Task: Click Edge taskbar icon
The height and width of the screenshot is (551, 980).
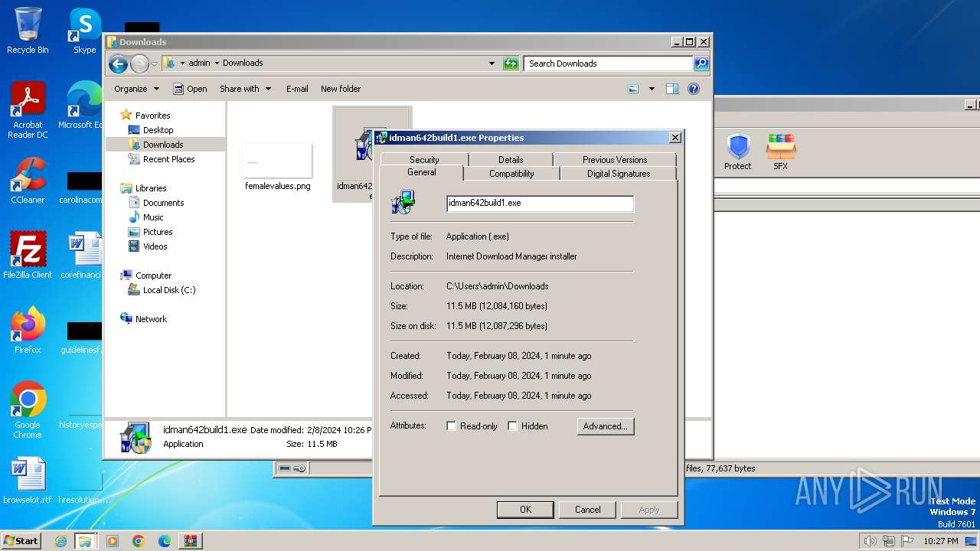Action: pos(165,541)
